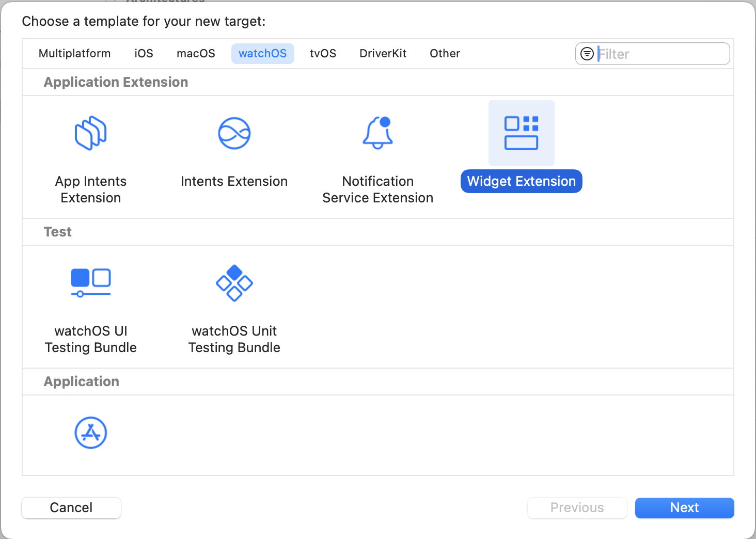Select the watchOS platform tab
The width and height of the screenshot is (756, 539).
click(x=262, y=54)
